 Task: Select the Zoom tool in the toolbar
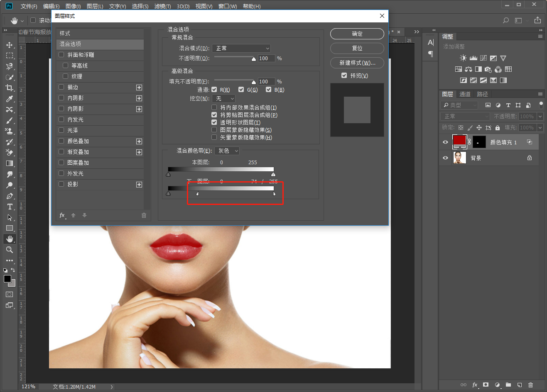(9, 250)
